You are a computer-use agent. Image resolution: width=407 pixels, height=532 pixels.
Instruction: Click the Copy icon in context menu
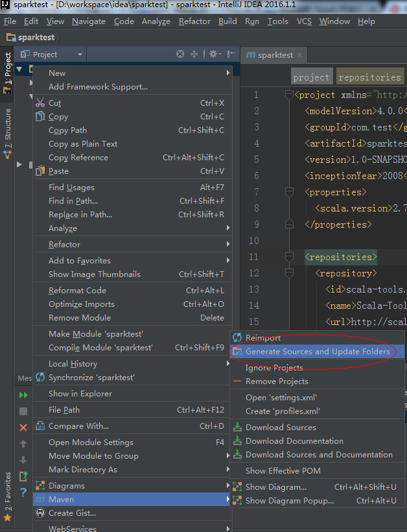(x=40, y=116)
